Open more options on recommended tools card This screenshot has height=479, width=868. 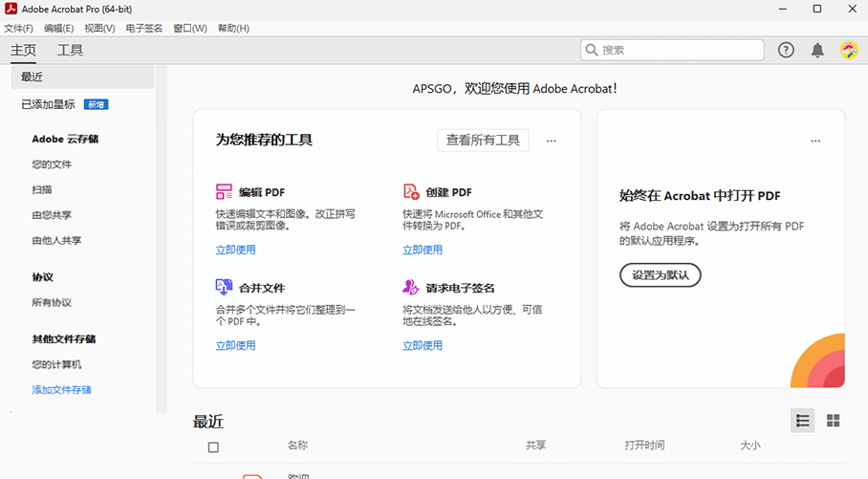point(551,141)
